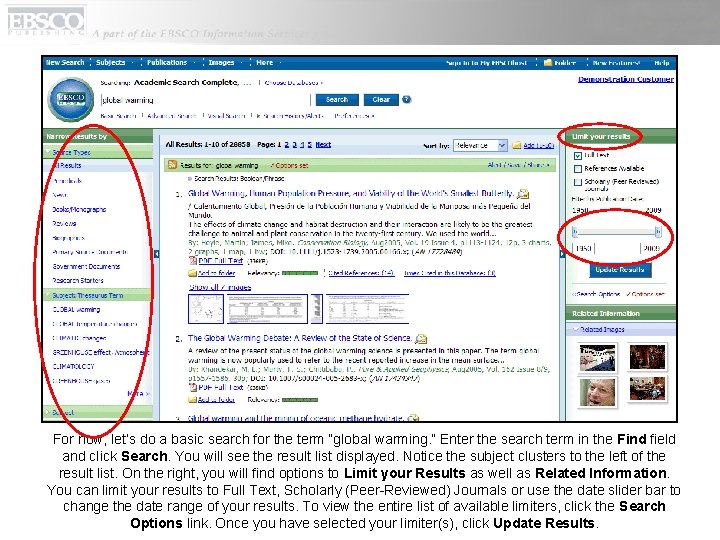
Task: Toggle the Full Text checkbox
Action: 578,156
